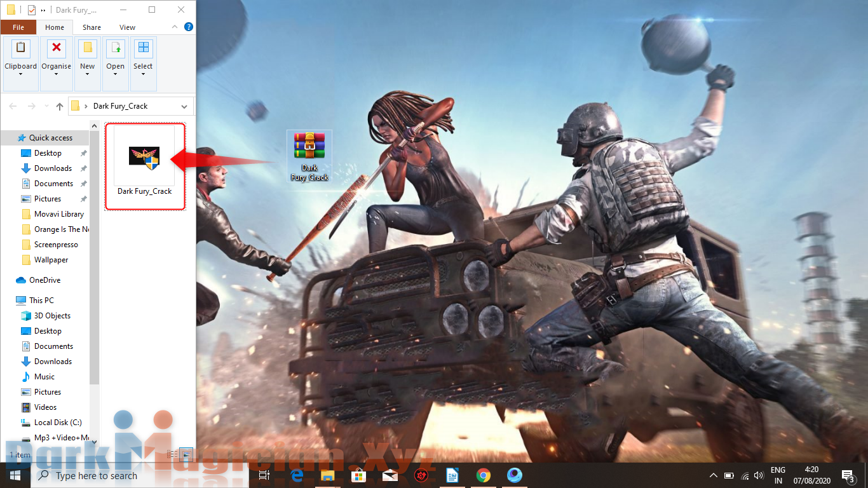Viewport: 868px width, 488px height.
Task: Open the blue sphere app on the taskbar
Action: pos(515,475)
